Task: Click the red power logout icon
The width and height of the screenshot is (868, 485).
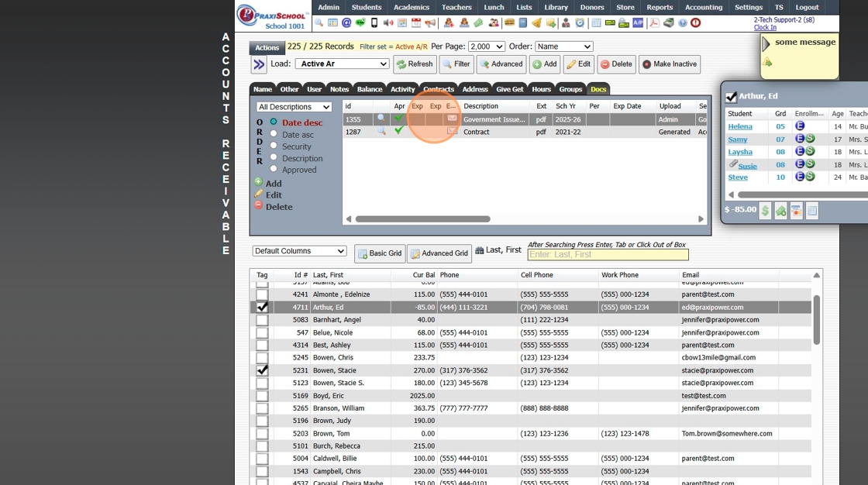Action: coord(695,23)
